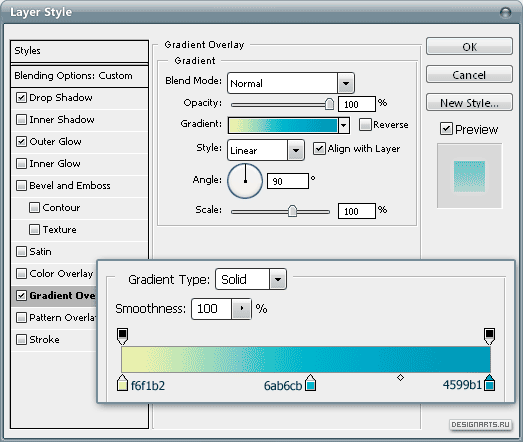Screen dimensions: 523x442
Task: Uncheck the Drop Shadow checkbox
Action: [x=21, y=98]
